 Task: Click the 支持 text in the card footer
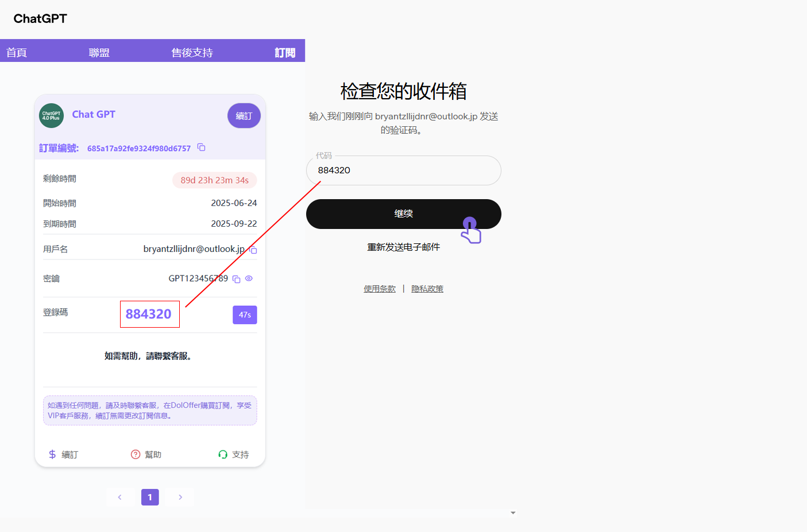click(x=241, y=455)
